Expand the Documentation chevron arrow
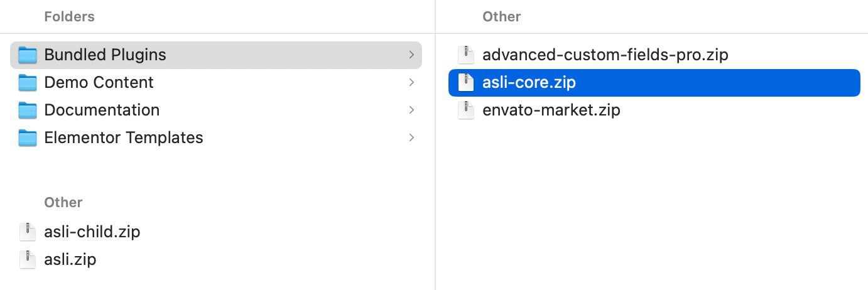The image size is (868, 290). 411,110
